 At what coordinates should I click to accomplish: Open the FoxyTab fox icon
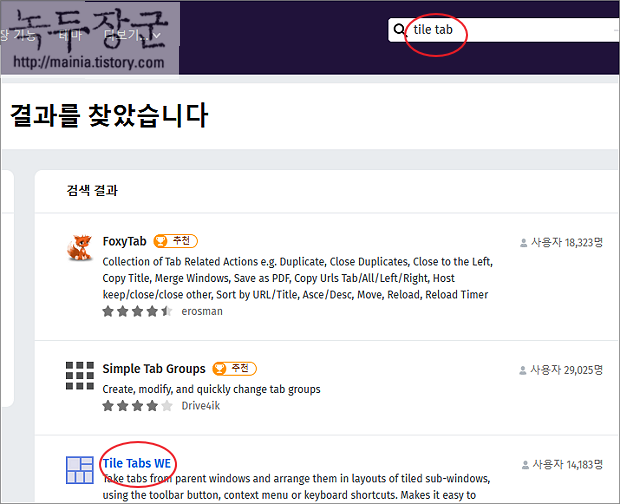(80, 248)
